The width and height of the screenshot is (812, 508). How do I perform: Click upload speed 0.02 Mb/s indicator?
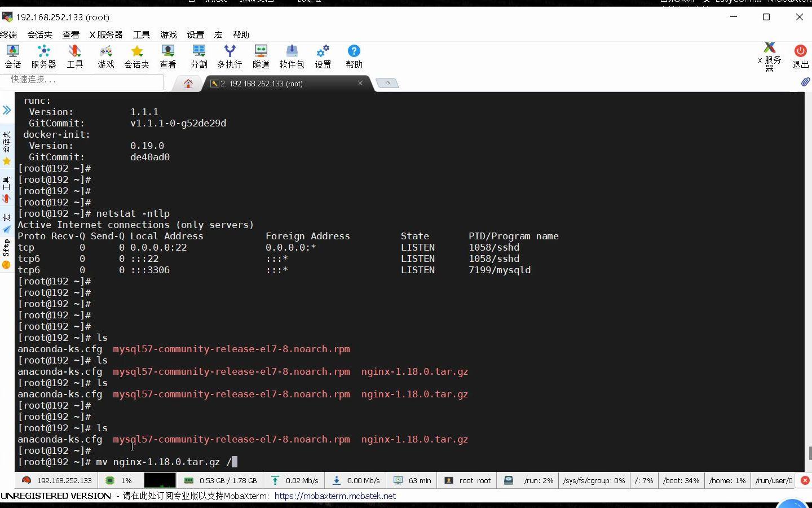pos(294,480)
